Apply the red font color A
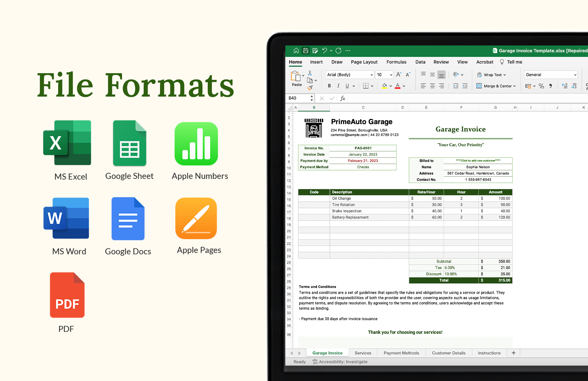 [398, 86]
